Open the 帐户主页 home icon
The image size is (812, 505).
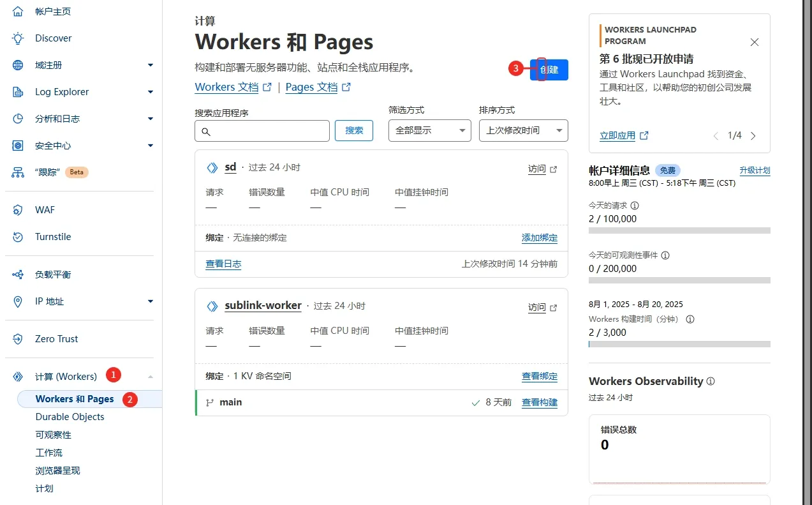(18, 11)
